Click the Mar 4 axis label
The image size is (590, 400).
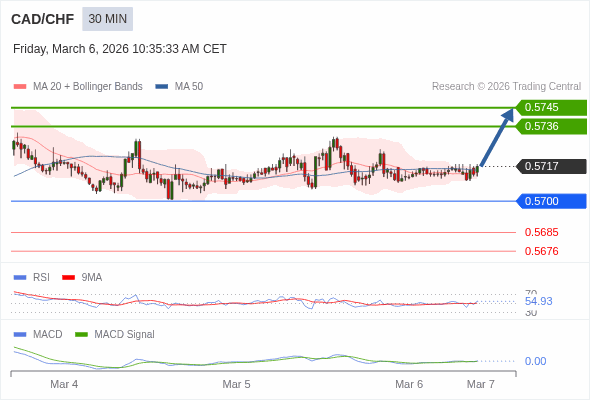tap(64, 384)
